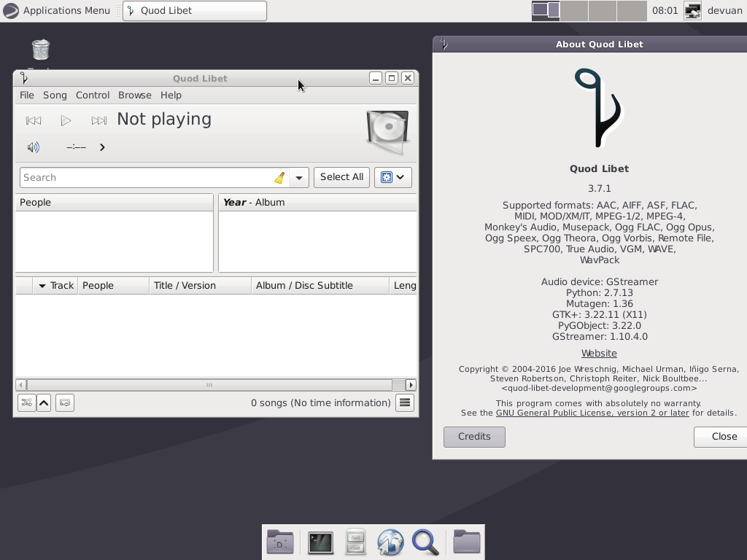Sort by the Track column header

[x=55, y=286]
